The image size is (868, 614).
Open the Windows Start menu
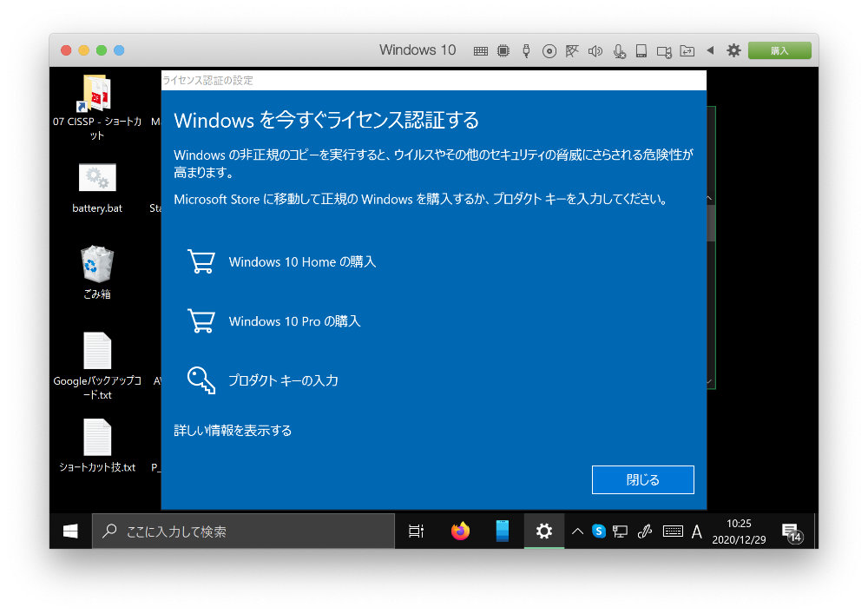(71, 531)
